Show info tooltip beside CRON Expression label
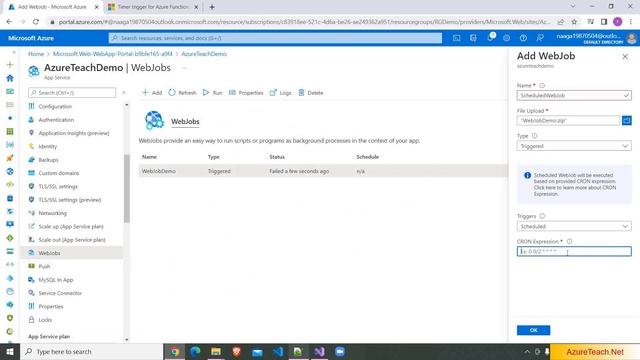Image resolution: width=640 pixels, height=360 pixels. click(569, 241)
